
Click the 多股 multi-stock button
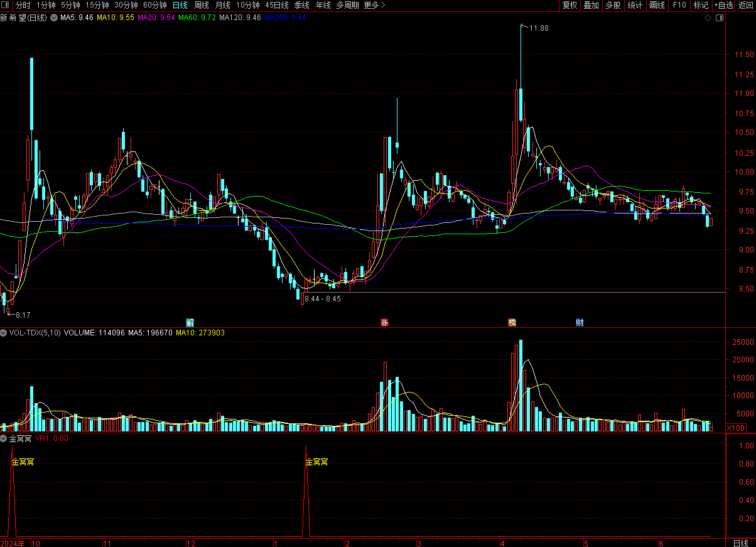click(x=613, y=5)
